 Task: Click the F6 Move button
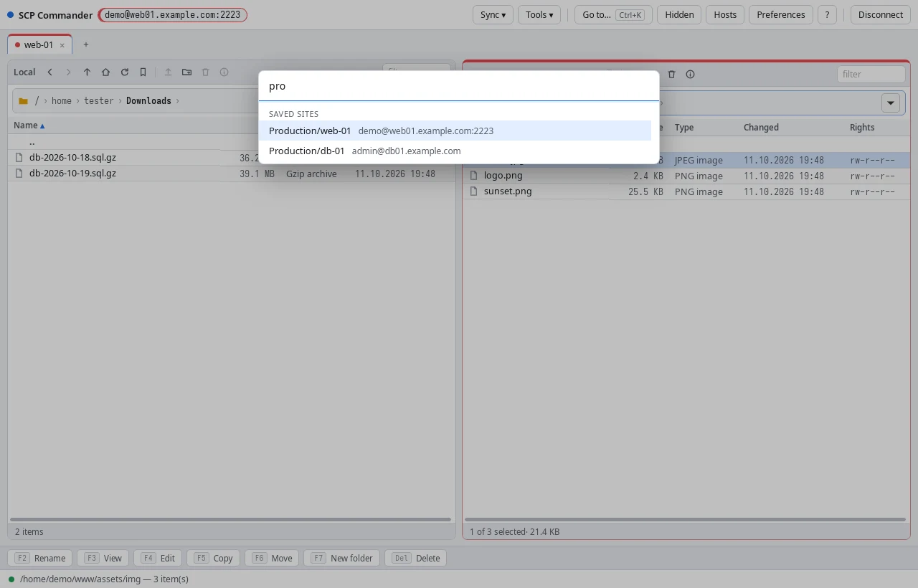pyautogui.click(x=272, y=558)
